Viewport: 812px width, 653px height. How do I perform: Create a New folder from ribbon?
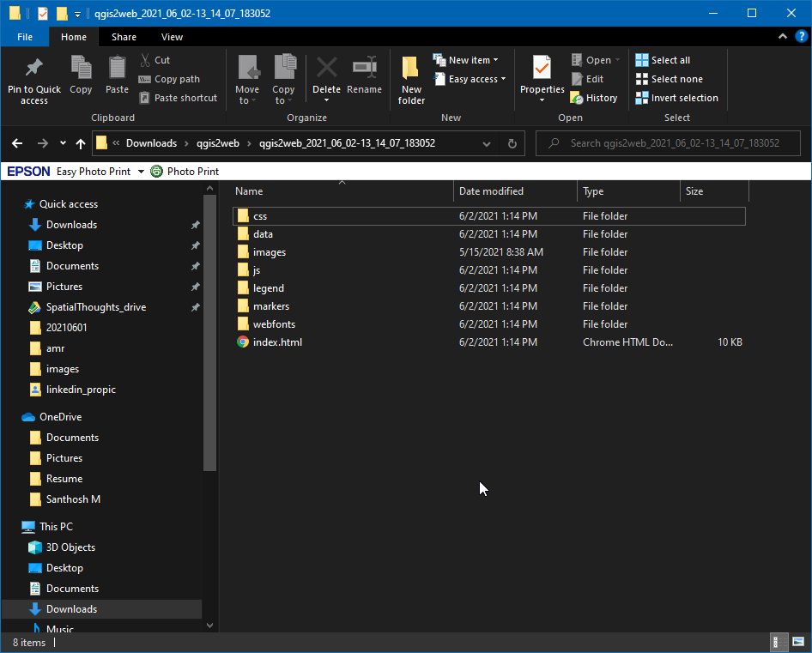(411, 69)
